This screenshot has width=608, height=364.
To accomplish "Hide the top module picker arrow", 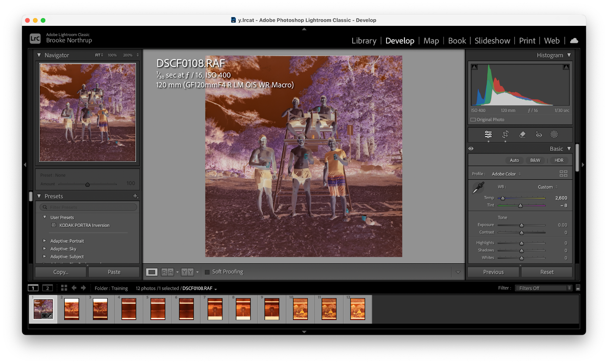I will click(x=304, y=29).
